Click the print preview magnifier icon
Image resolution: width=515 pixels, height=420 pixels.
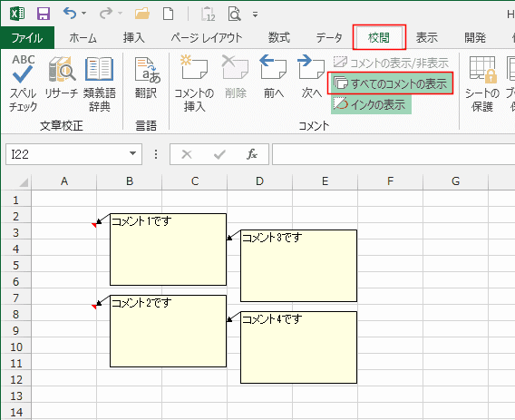(x=234, y=15)
